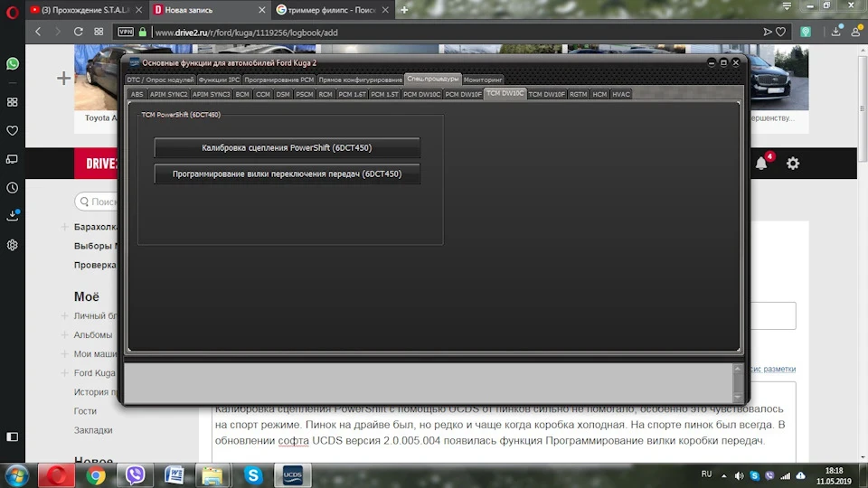This screenshot has height=488, width=868.
Task: Open the Закладки sidebar link
Action: coord(93,430)
